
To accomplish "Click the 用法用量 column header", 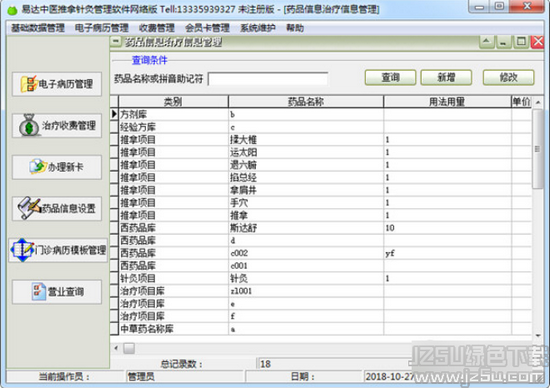I will [447, 102].
